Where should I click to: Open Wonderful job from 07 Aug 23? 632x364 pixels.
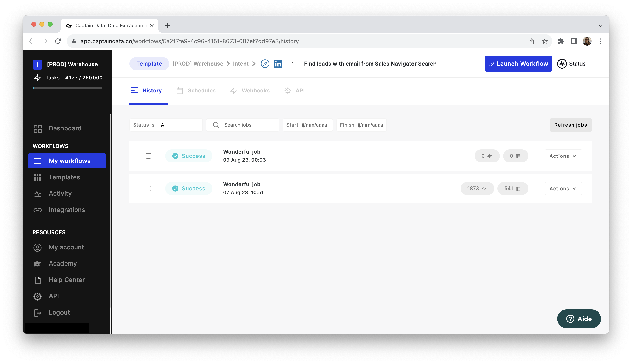[241, 184]
